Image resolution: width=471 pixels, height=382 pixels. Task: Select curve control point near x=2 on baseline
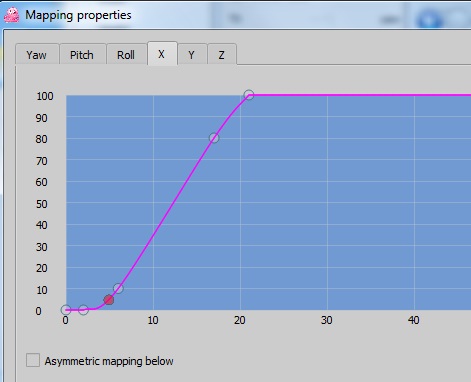[x=83, y=310]
